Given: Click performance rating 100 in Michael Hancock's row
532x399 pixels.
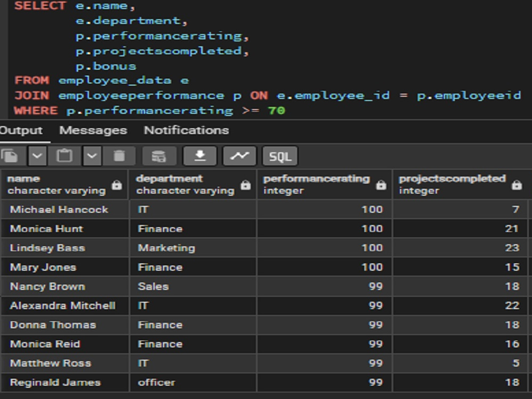Looking at the screenshot, I should [x=325, y=209].
